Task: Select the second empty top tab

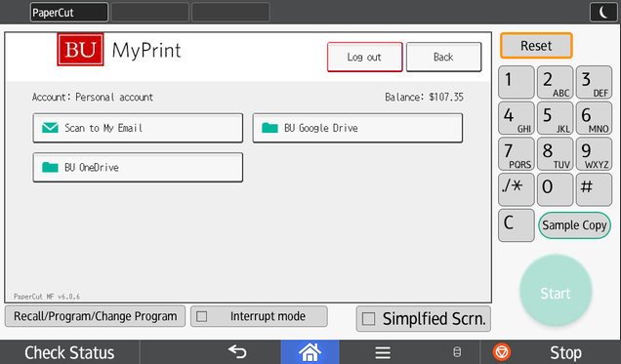Action: pos(149,13)
